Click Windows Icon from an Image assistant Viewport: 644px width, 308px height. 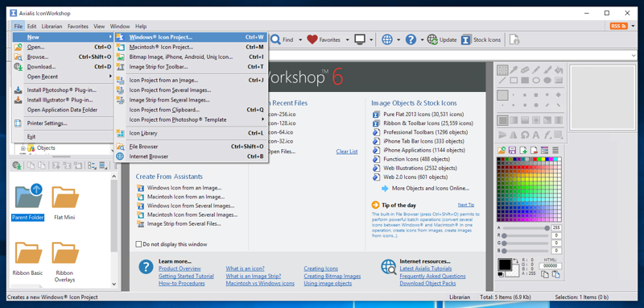pos(179,188)
